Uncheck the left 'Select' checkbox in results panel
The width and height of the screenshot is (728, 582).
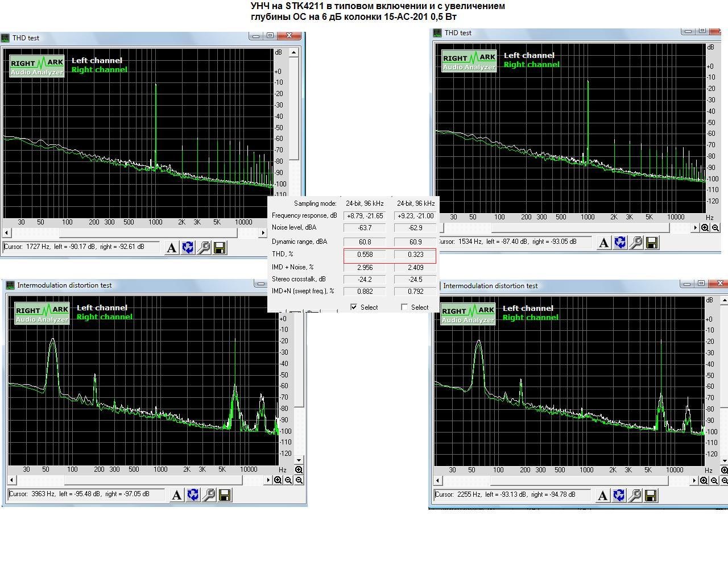pos(354,307)
